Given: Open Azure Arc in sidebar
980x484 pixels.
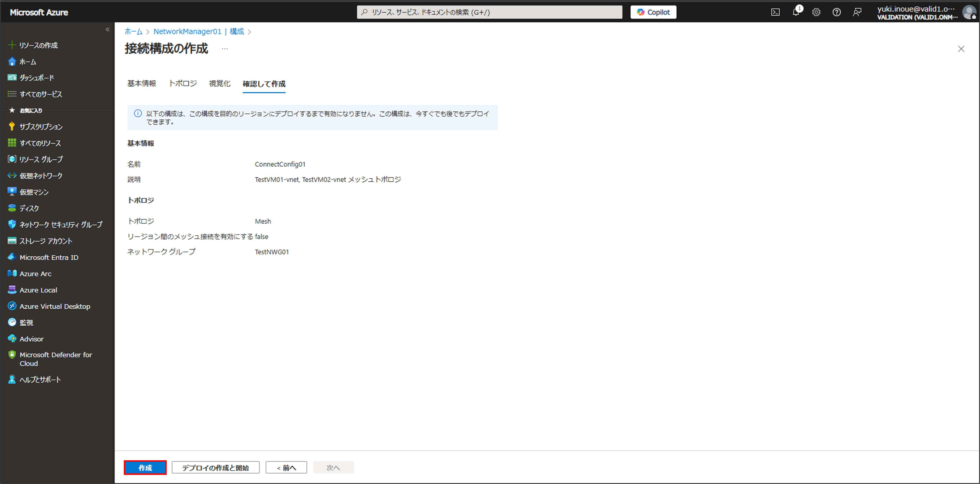Looking at the screenshot, I should point(29,274).
